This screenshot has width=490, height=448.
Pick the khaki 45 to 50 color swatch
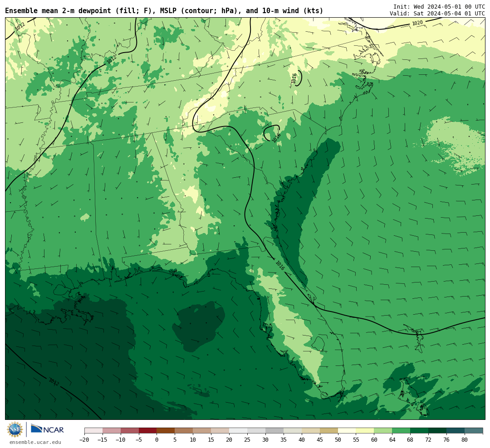click(x=329, y=431)
